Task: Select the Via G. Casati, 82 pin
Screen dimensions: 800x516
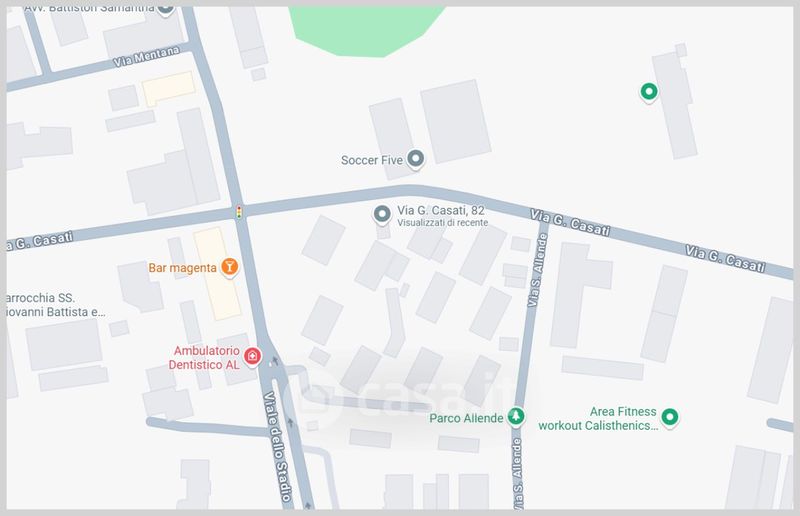Action: pos(382,215)
